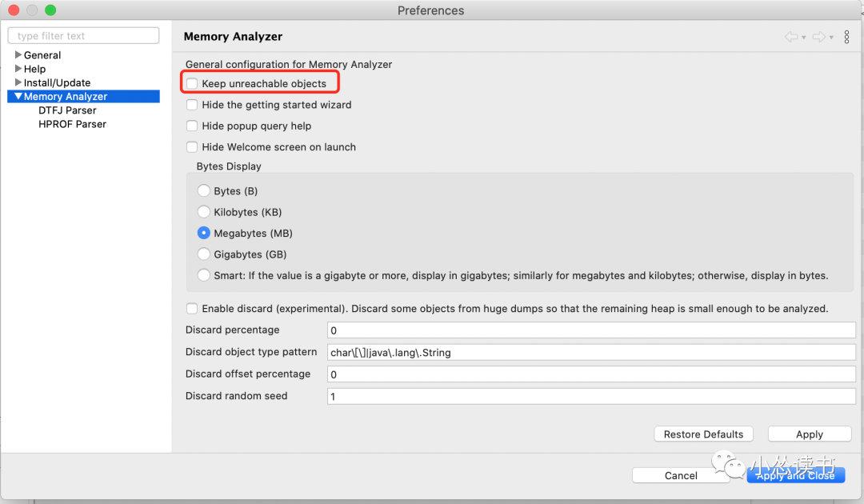Select the Bytes (B) display option

204,191
